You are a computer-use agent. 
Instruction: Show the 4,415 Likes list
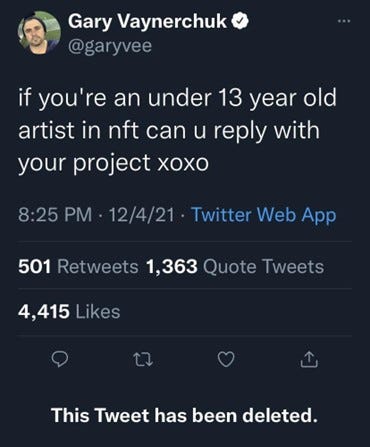69,312
